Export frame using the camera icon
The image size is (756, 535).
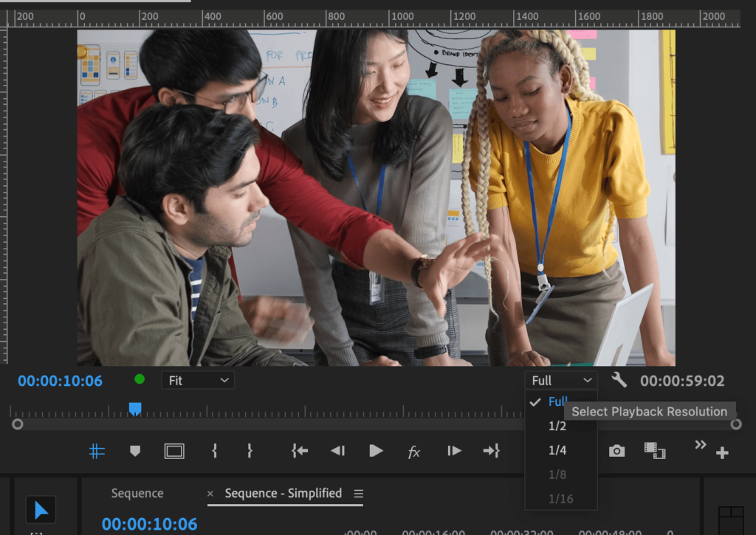616,451
